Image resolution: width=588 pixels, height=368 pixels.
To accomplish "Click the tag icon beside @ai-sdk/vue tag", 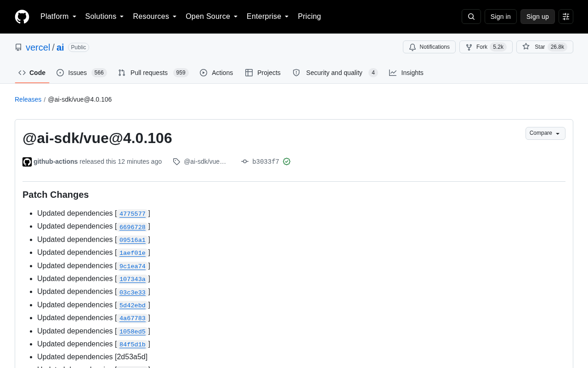I will pyautogui.click(x=176, y=161).
